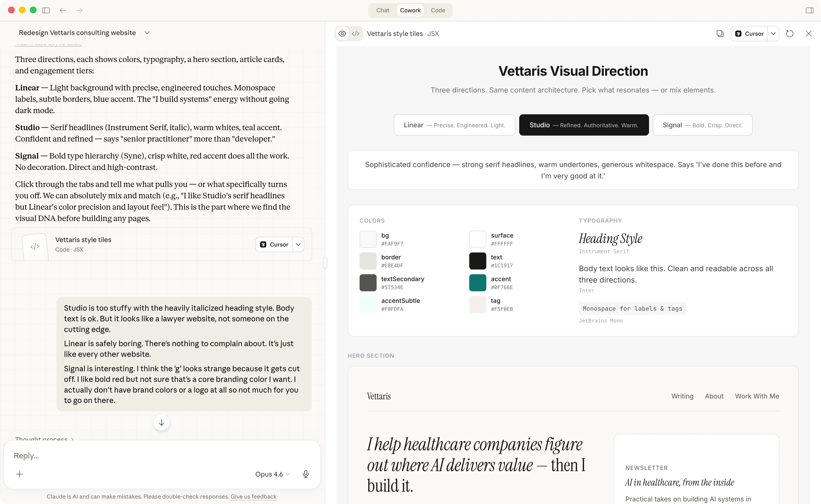Click the microphone dictation icon
The image size is (821, 504).
[x=306, y=474]
